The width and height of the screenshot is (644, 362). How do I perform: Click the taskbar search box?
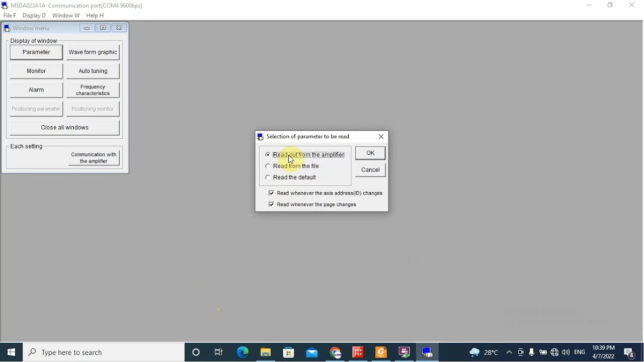coord(104,352)
